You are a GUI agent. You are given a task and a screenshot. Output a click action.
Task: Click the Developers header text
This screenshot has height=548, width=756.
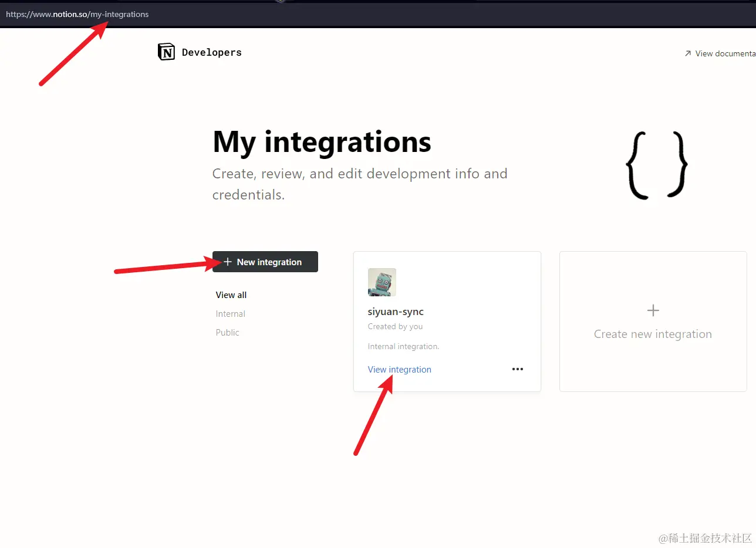pos(212,52)
